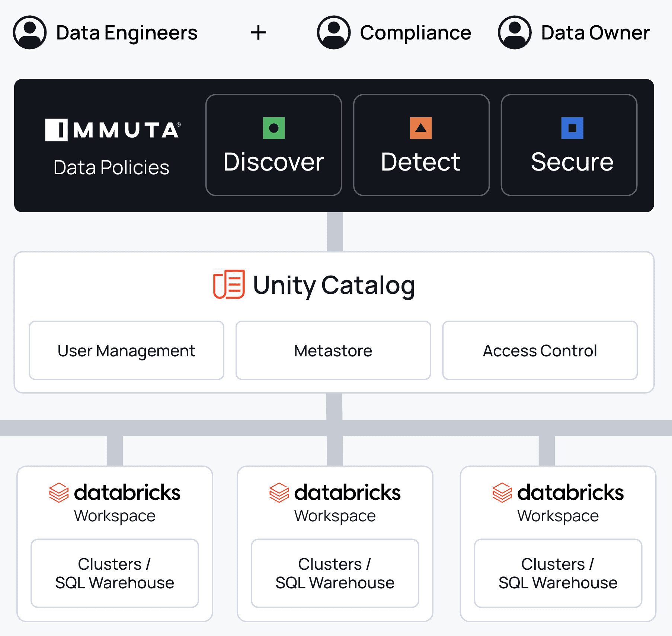
Task: Click the blue Secure square icon
Action: pyautogui.click(x=572, y=128)
